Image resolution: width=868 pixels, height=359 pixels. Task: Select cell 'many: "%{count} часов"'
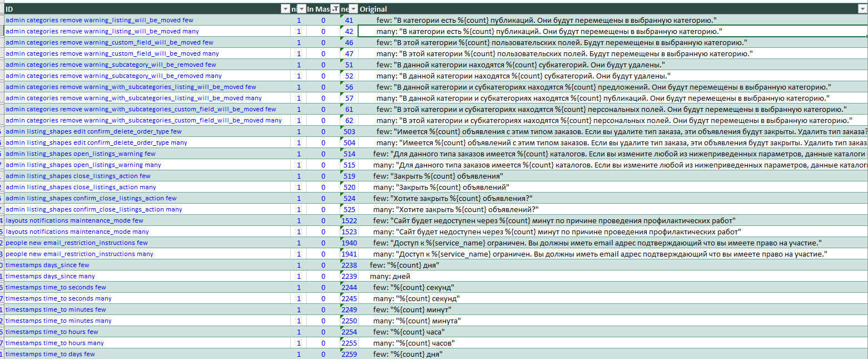click(613, 343)
